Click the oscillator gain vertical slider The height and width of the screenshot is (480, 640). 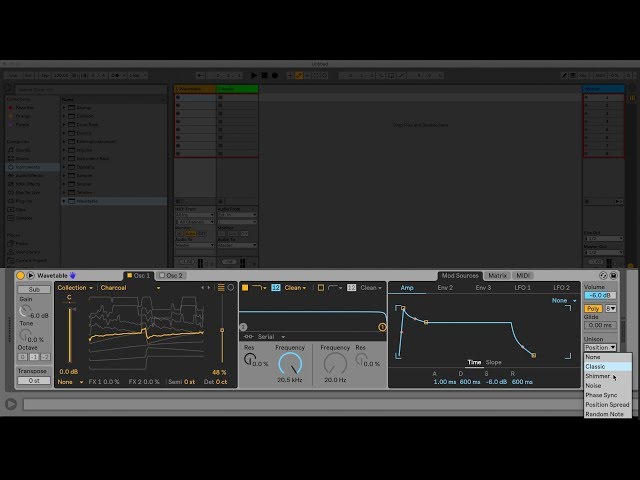(69, 335)
